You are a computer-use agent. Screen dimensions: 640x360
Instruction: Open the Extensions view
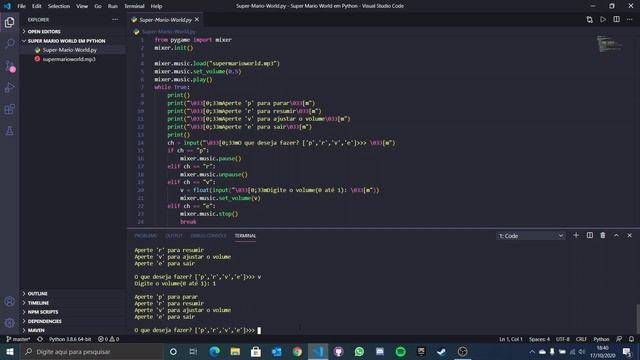[x=9, y=109]
